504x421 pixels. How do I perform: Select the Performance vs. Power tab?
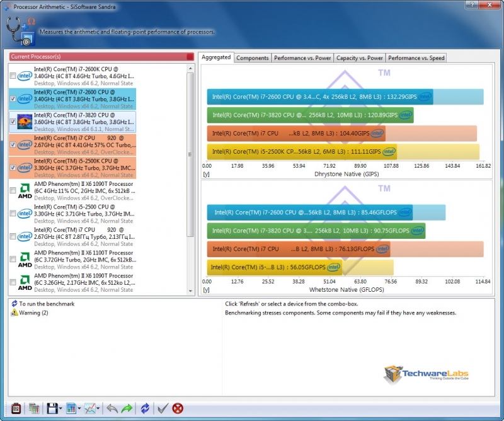[x=302, y=58]
